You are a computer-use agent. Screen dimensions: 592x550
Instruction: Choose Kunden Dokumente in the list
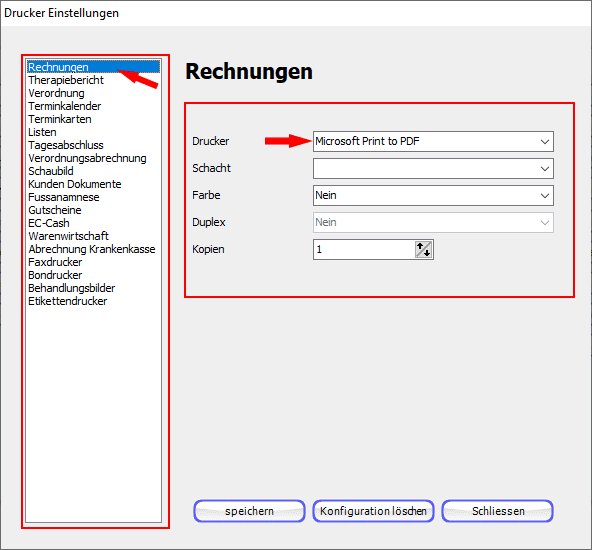tap(75, 184)
